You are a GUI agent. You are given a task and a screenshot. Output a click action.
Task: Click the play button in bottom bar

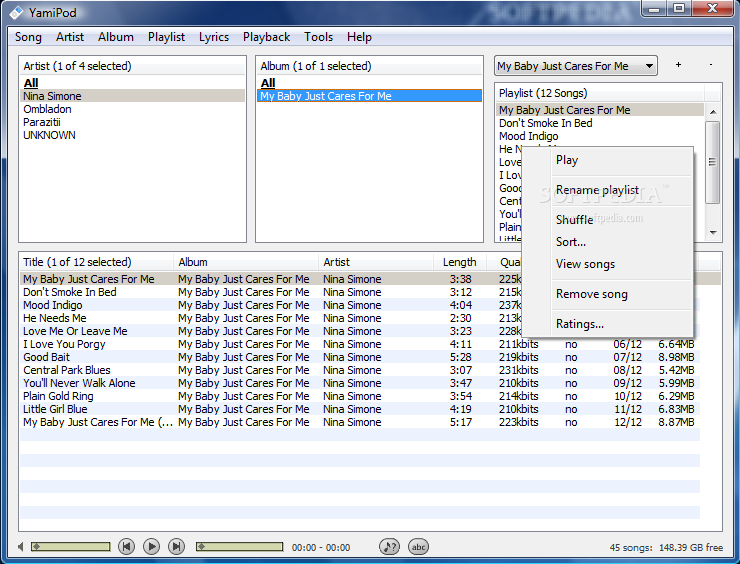[151, 547]
